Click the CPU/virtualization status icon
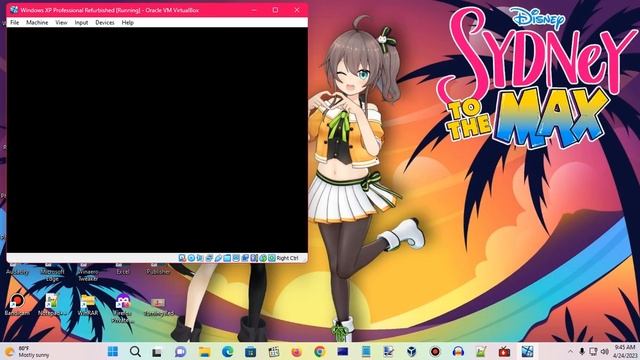 click(254, 258)
